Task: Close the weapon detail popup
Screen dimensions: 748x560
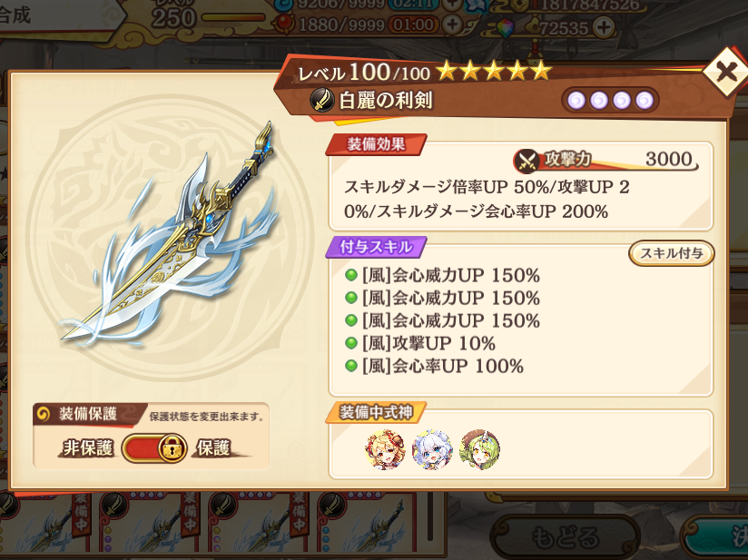Action: click(726, 73)
